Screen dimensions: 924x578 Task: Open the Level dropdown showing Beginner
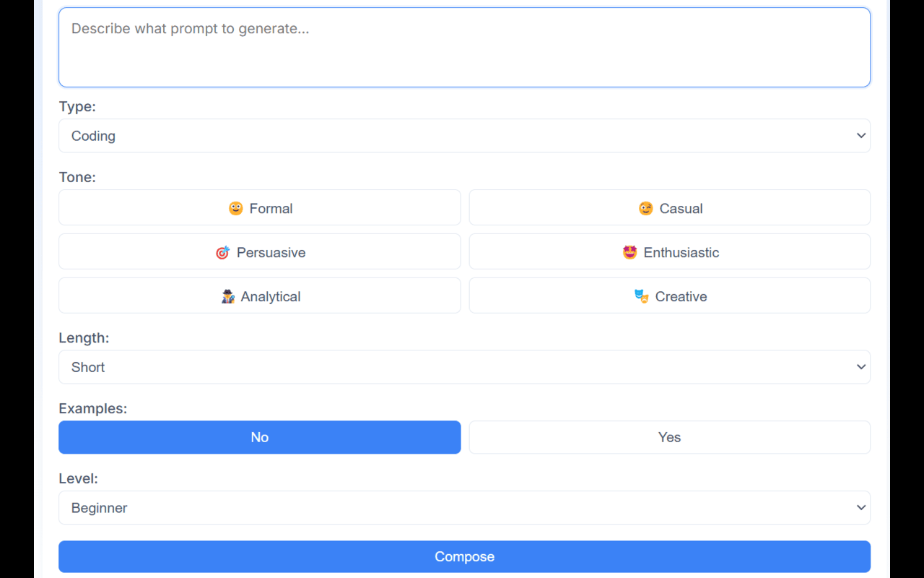click(464, 507)
